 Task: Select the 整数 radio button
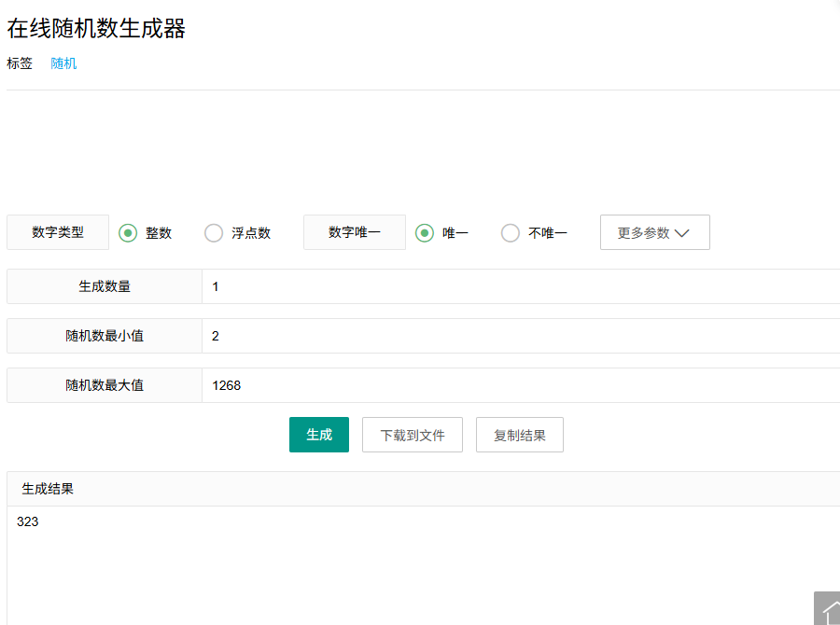pos(129,233)
